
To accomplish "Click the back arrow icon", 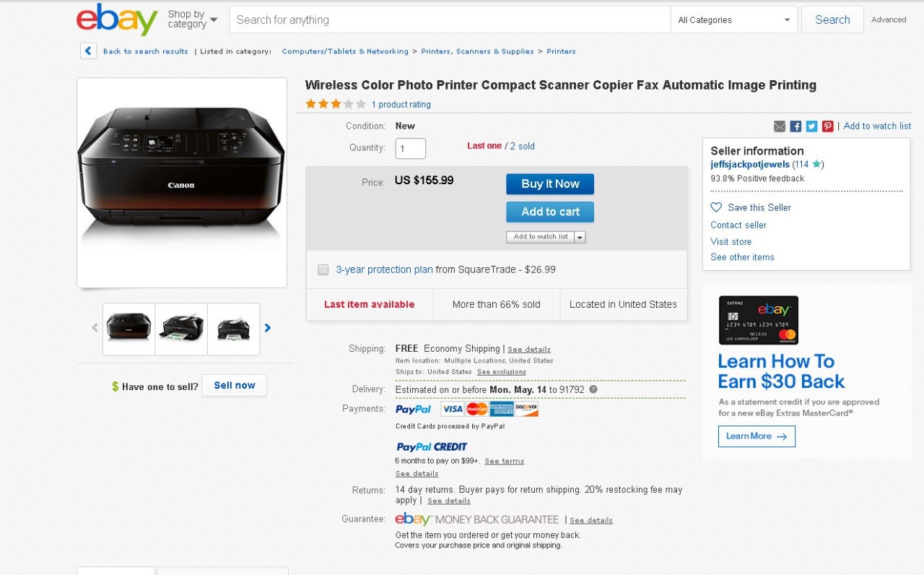I will (88, 51).
